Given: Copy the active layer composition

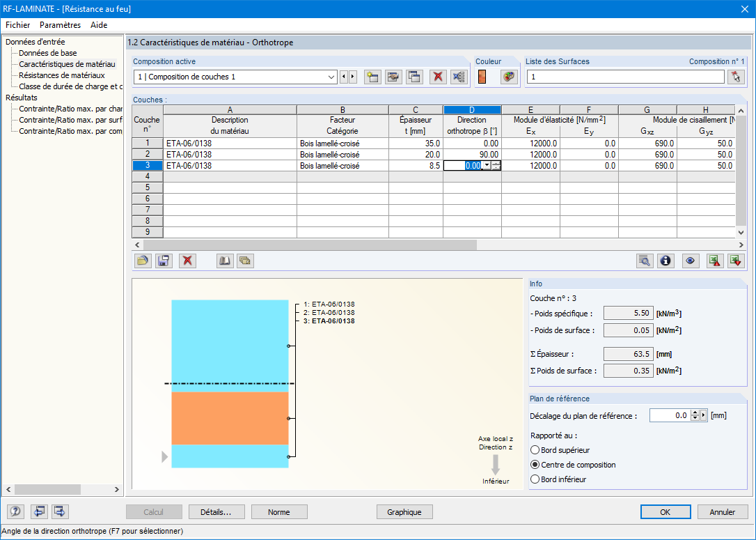Looking at the screenshot, I should coord(415,77).
